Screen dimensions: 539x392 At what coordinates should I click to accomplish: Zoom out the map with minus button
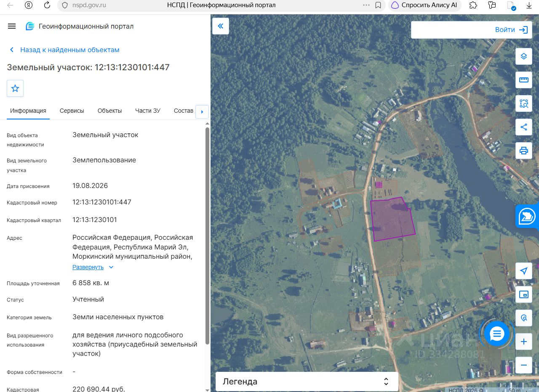tap(524, 365)
